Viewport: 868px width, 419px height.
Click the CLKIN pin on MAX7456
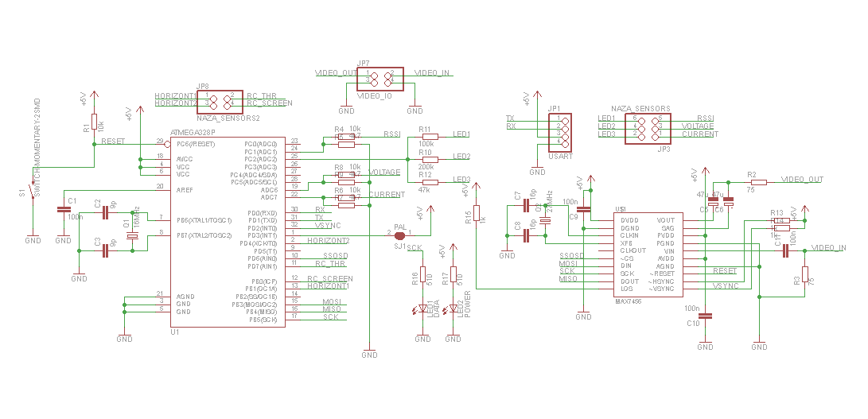click(x=629, y=235)
